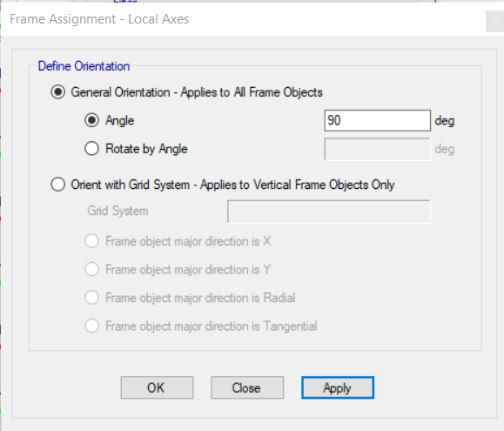
Task: Select General Orientation radio button
Action: click(x=57, y=92)
